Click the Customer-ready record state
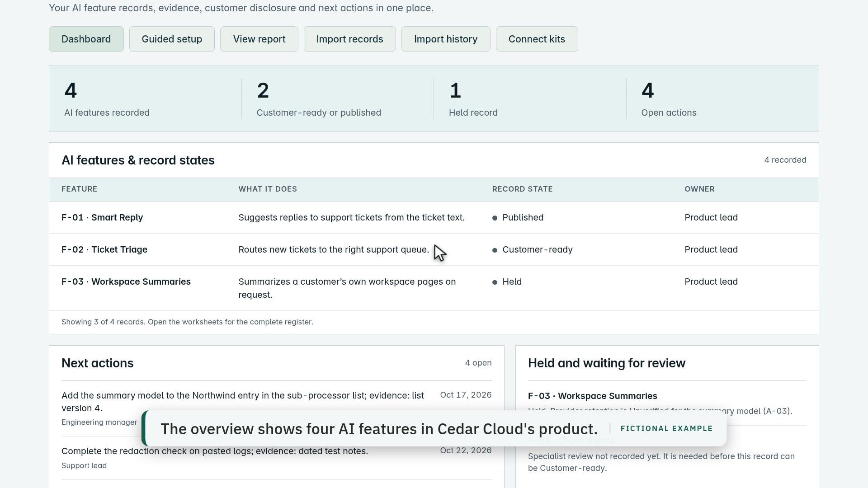 point(533,249)
